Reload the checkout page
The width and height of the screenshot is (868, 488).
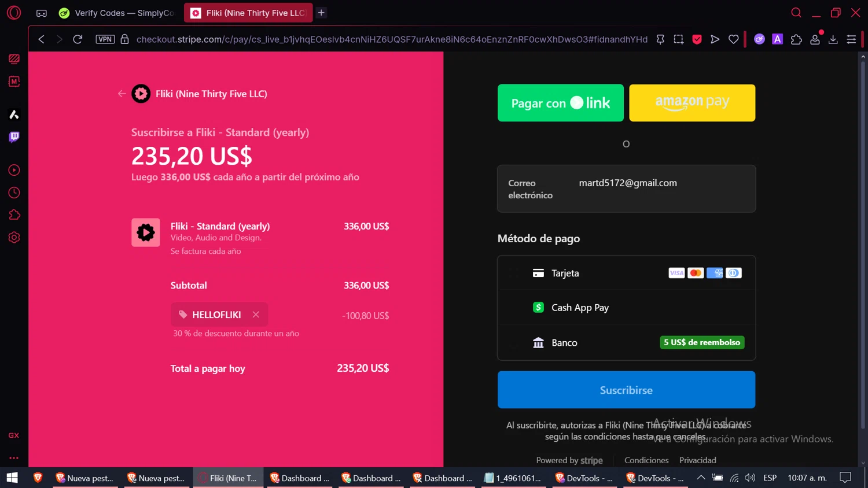(x=78, y=39)
